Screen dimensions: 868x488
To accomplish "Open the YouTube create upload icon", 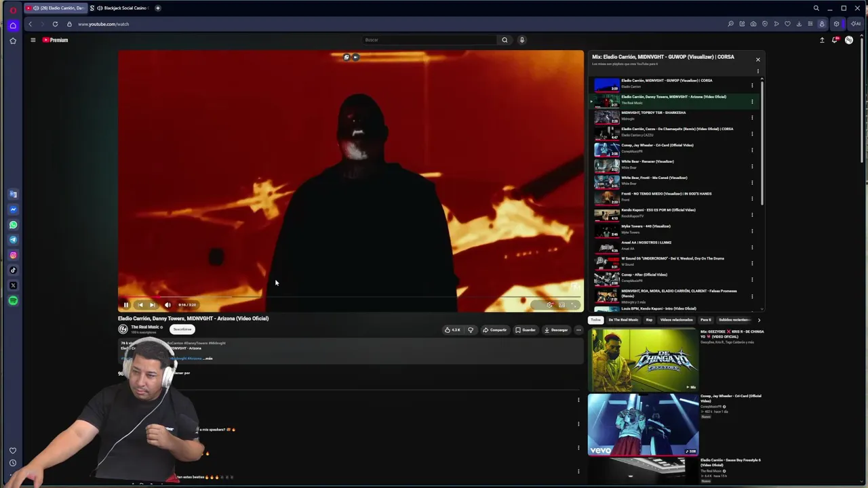I will 822,40.
